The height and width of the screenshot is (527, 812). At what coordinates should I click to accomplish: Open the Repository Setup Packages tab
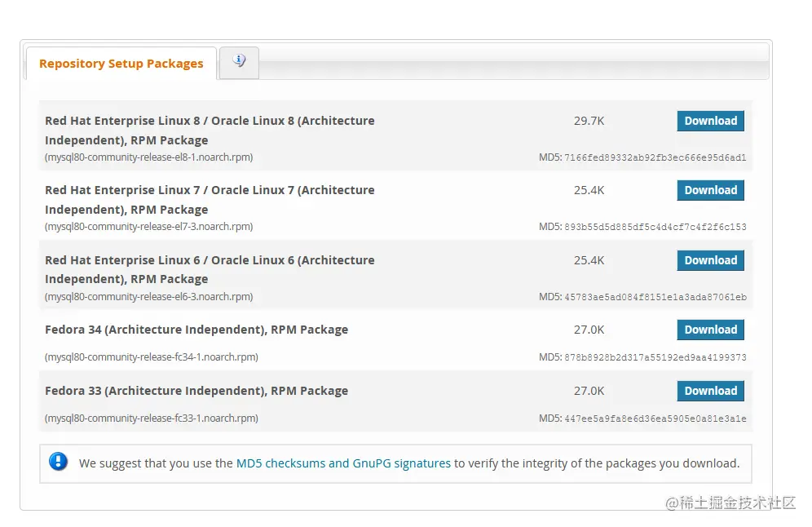point(121,64)
